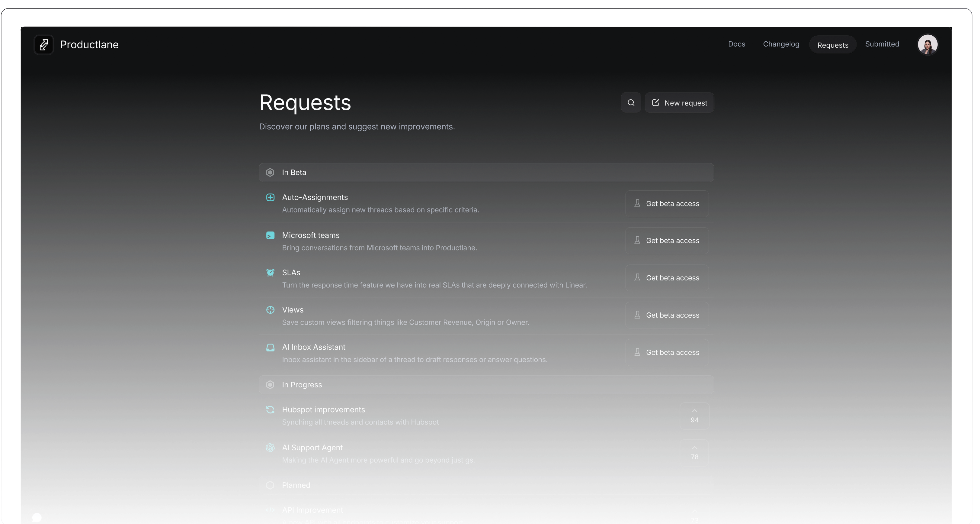
Task: Click the SLAs alarm clock icon
Action: [x=270, y=273]
